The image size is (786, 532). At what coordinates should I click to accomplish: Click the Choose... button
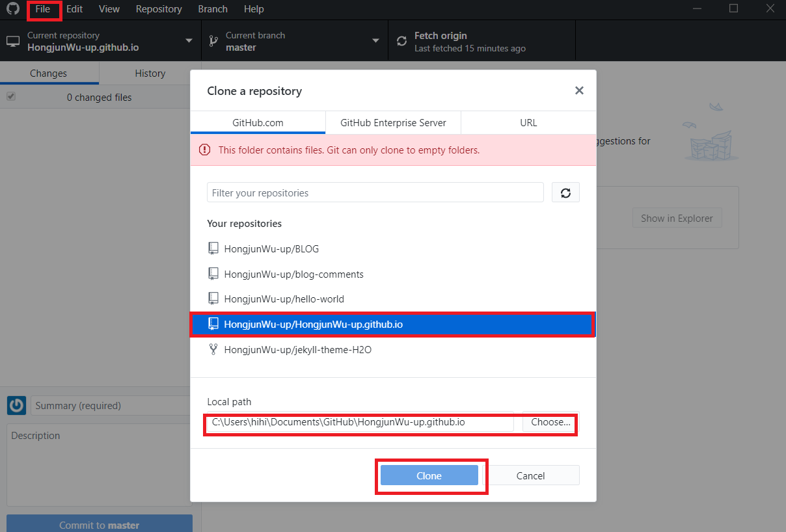550,422
